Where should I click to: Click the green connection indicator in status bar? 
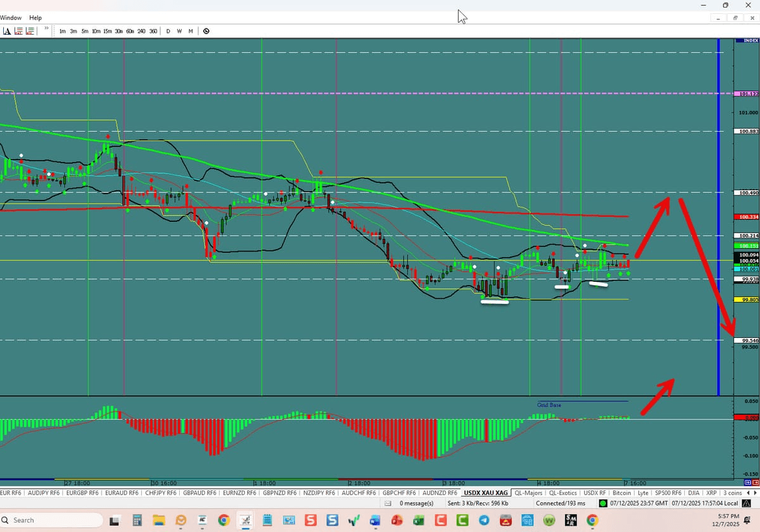tap(602, 503)
